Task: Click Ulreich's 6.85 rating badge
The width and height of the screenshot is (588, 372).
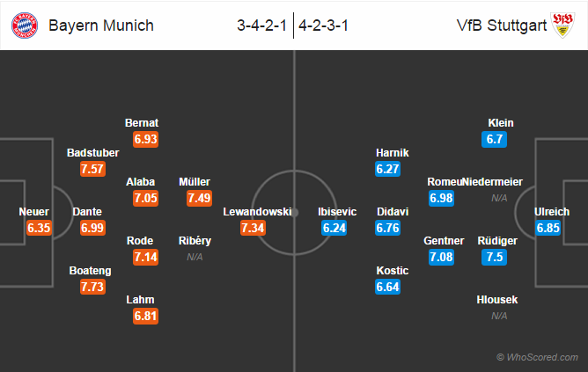Action: [x=548, y=228]
